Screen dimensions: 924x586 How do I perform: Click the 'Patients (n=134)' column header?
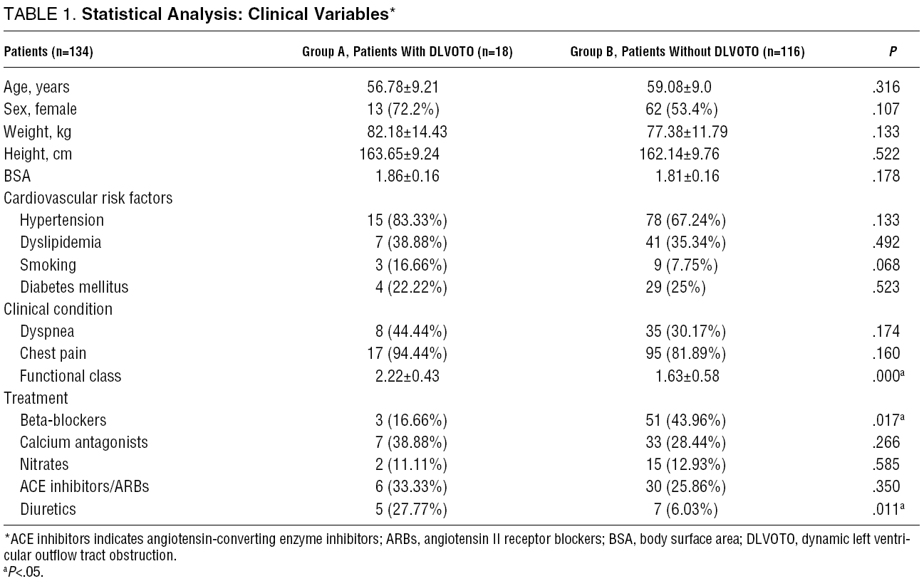48,53
